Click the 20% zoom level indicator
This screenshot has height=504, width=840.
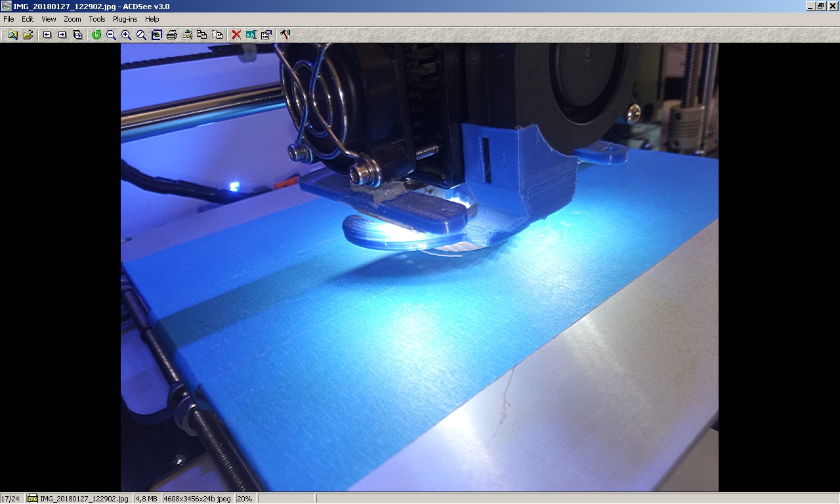click(x=245, y=499)
